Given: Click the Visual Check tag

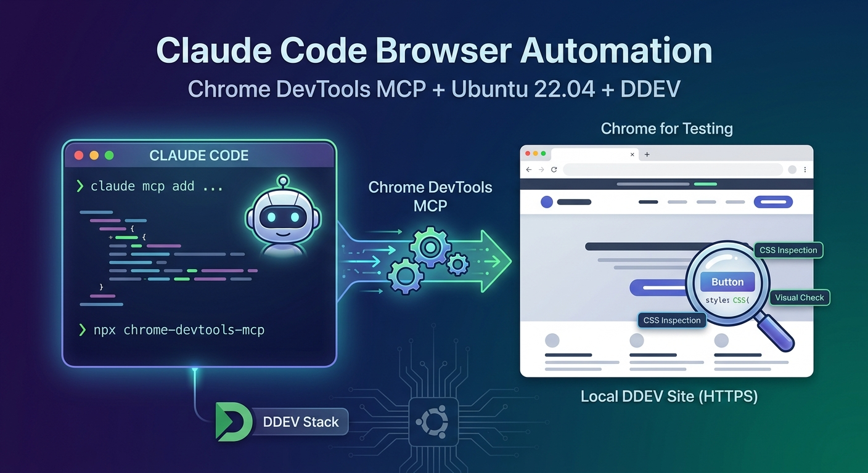Looking at the screenshot, I should coord(800,297).
